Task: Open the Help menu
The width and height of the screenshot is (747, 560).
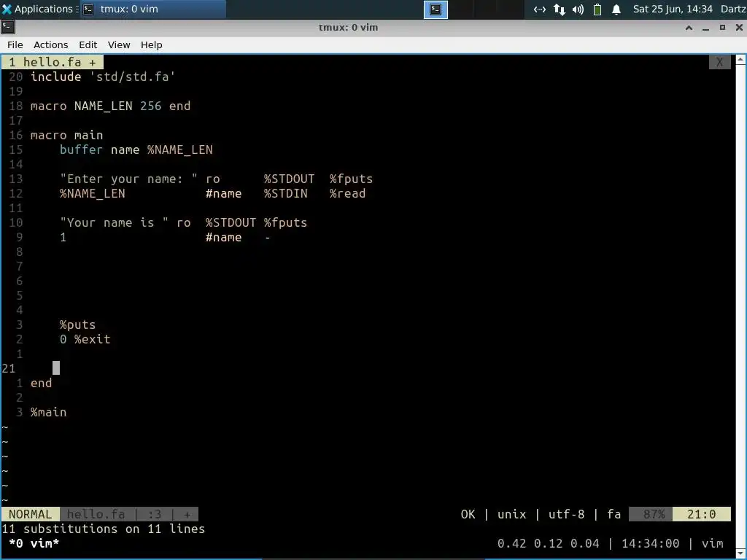Action: coord(152,44)
